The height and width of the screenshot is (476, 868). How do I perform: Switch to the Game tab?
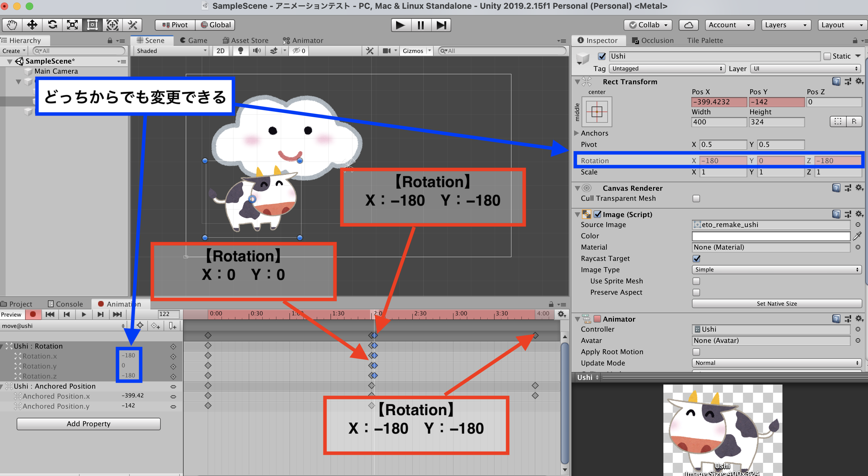point(194,40)
